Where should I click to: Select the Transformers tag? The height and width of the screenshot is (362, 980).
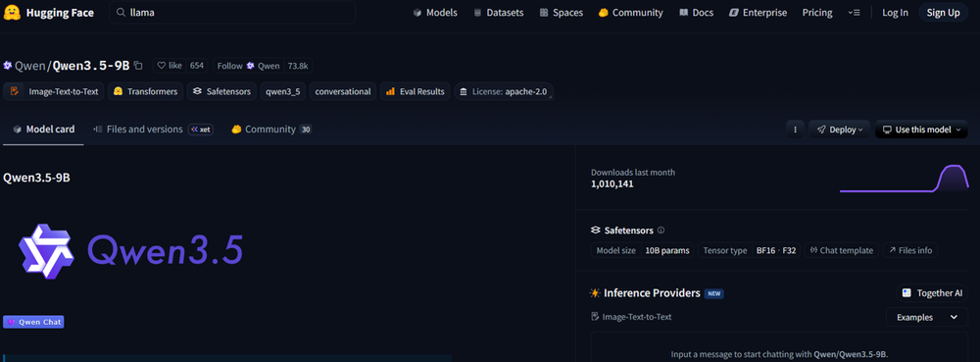[x=146, y=91]
